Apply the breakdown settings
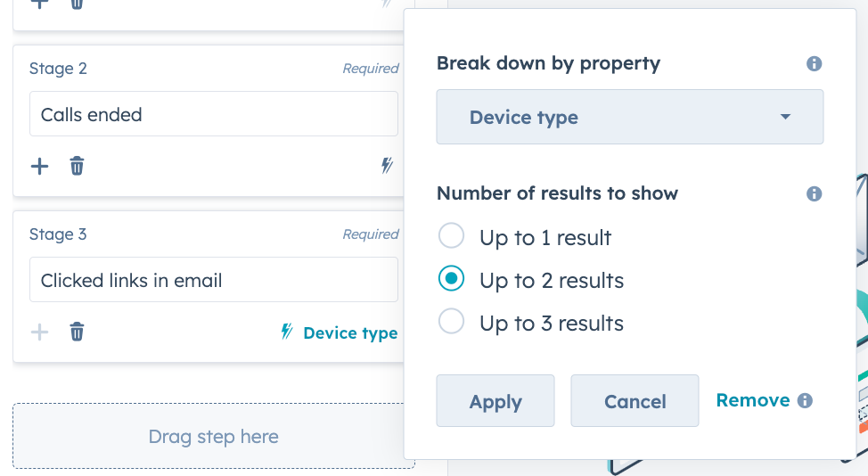The width and height of the screenshot is (868, 476). tap(495, 401)
